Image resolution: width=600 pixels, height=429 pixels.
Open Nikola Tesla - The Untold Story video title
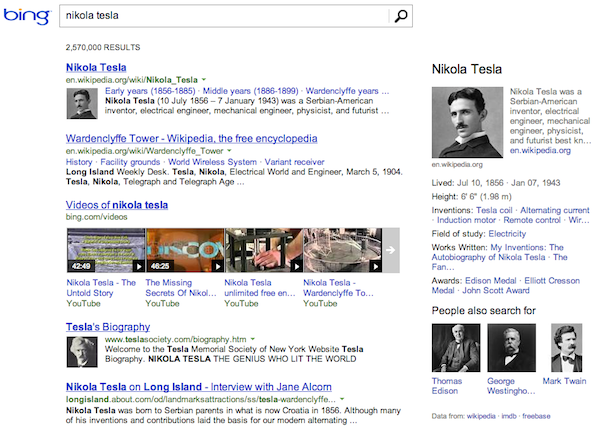click(101, 288)
